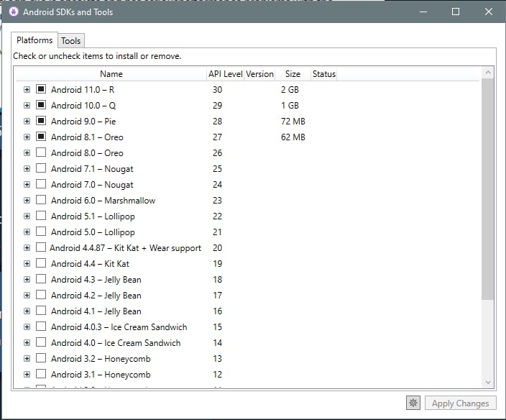Uncheck the Android 8.1 – Oreo checkbox
The image size is (506, 420).
pyautogui.click(x=41, y=136)
